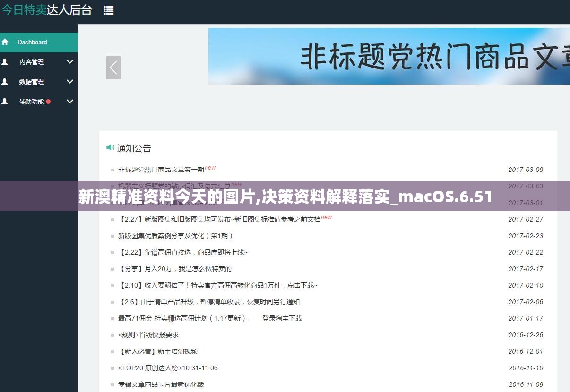This screenshot has height=392, width=570.
Task: Toggle the sidebar menu hamburger icon
Action: pos(109,10)
